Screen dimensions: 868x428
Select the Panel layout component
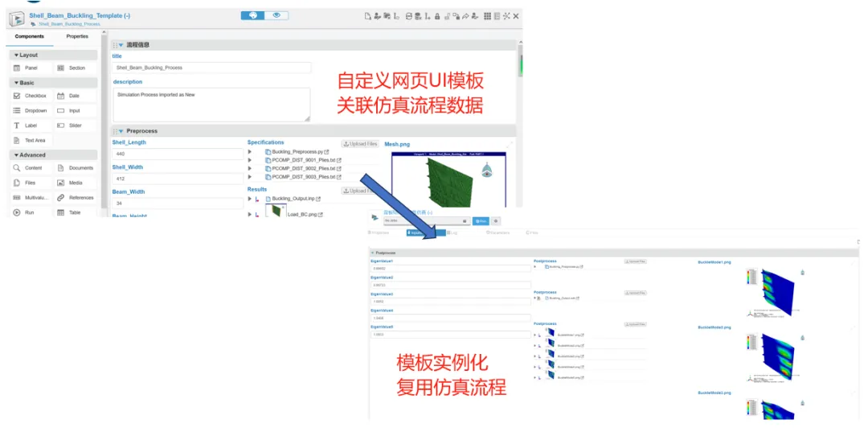pos(31,68)
